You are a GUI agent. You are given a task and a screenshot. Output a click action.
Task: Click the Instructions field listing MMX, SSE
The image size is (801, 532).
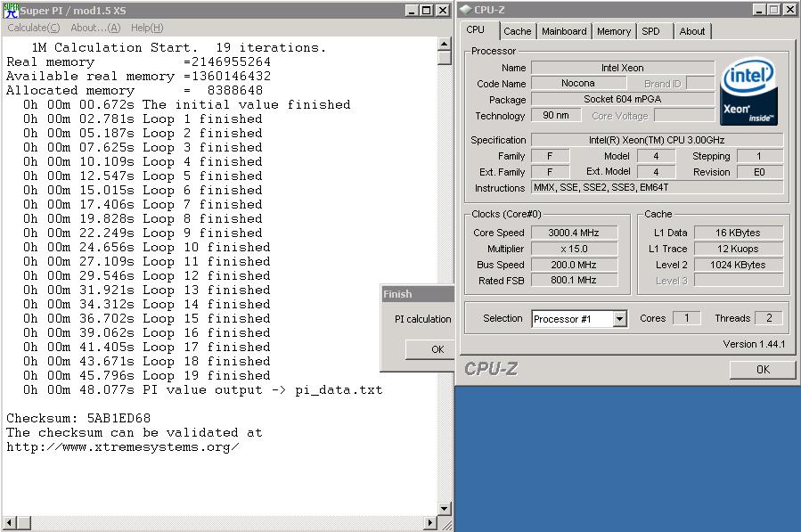click(657, 187)
